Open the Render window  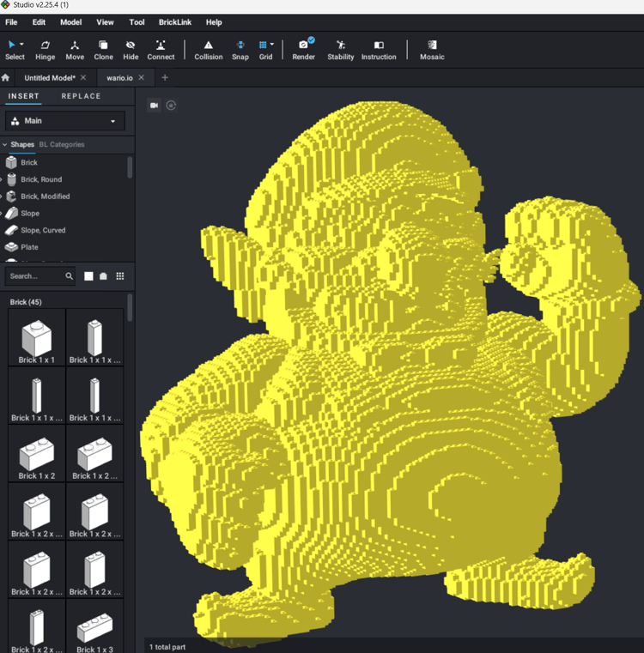click(x=303, y=50)
